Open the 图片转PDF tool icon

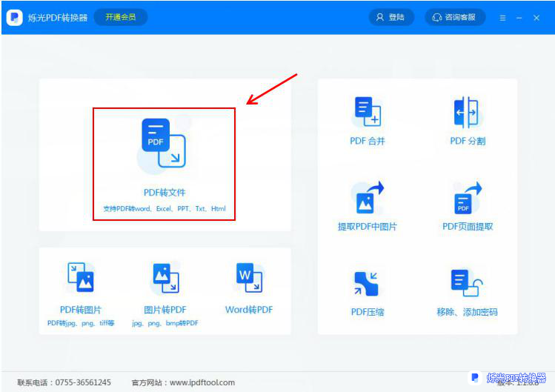click(x=164, y=279)
